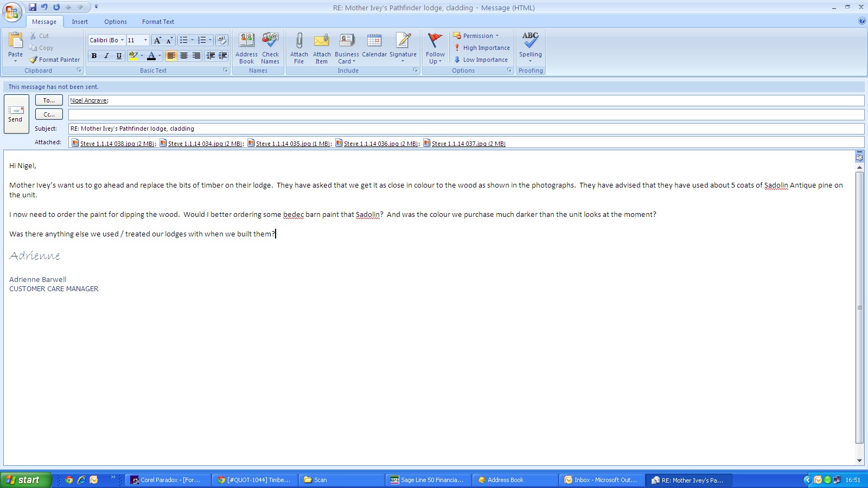This screenshot has width=868, height=488.
Task: Save the message using Quick Access toolbar
Action: coord(33,7)
